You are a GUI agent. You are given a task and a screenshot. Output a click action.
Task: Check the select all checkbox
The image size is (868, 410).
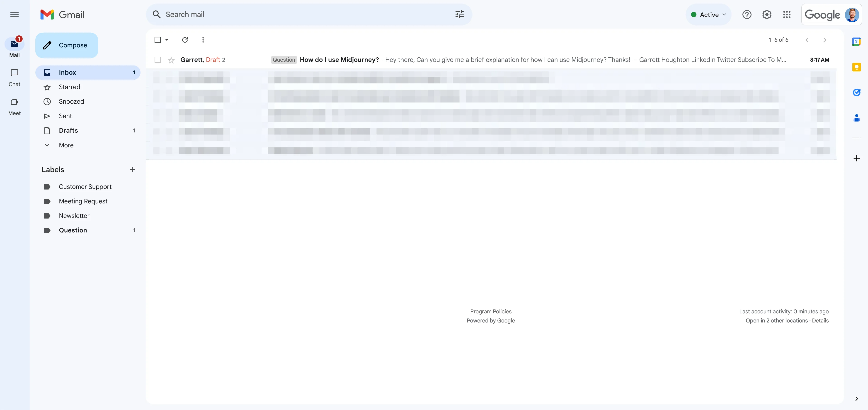click(157, 40)
